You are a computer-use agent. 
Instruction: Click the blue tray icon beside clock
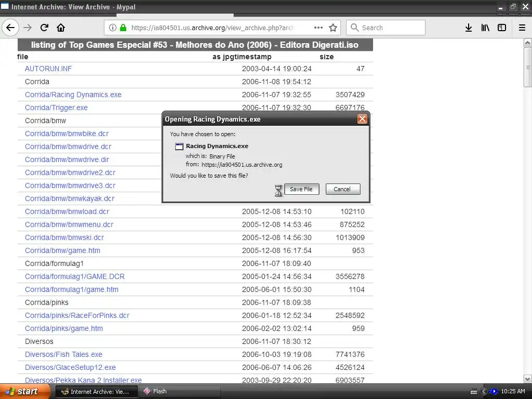(x=494, y=392)
